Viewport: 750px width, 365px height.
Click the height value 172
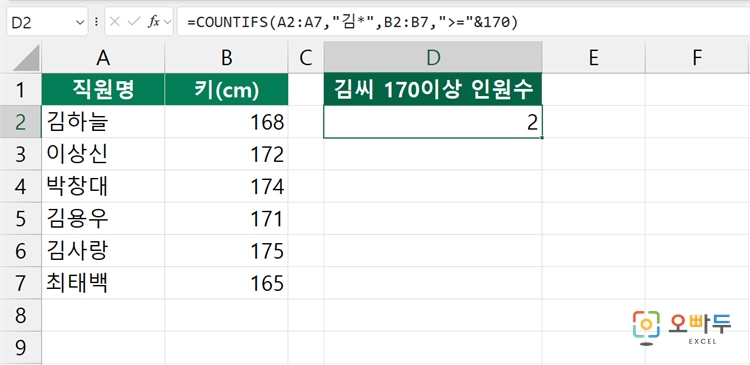point(226,154)
